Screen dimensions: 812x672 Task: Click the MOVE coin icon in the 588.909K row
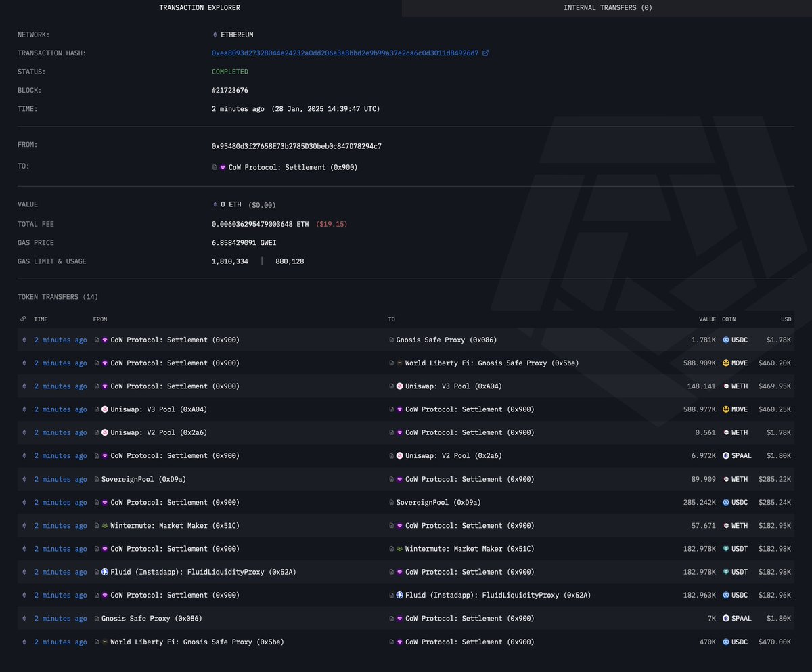(726, 363)
